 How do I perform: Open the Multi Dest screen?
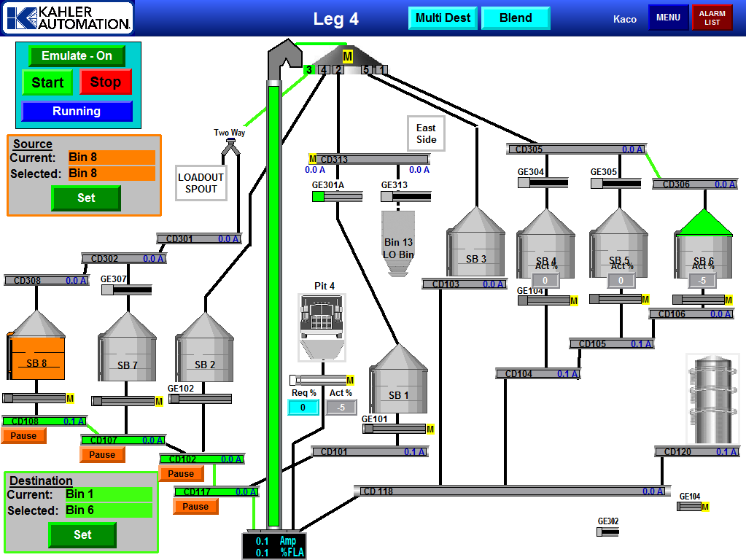coord(443,18)
